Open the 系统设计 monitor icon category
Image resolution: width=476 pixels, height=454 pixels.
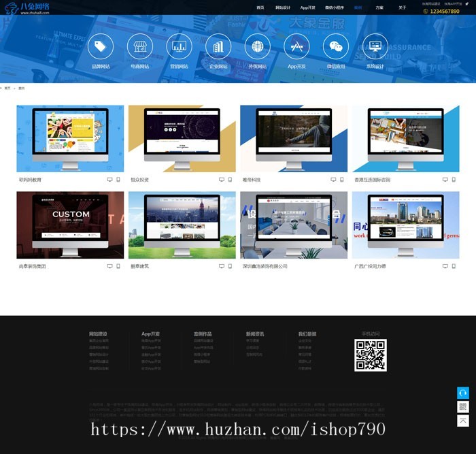point(375,46)
